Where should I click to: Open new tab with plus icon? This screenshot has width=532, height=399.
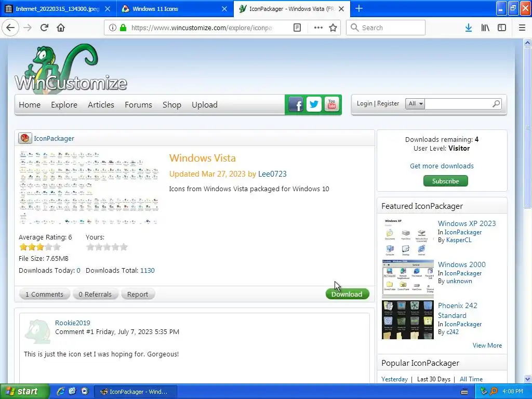(x=358, y=8)
